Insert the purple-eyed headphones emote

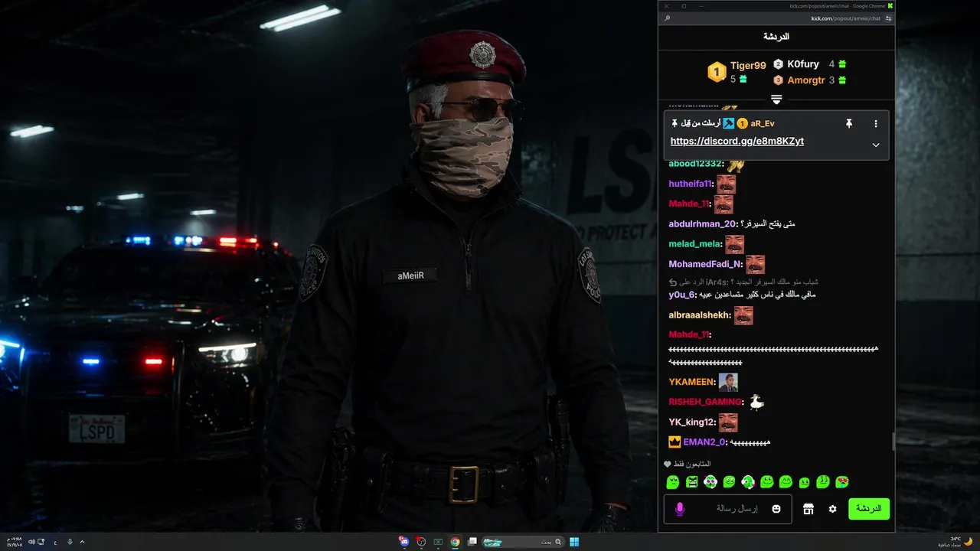point(710,482)
